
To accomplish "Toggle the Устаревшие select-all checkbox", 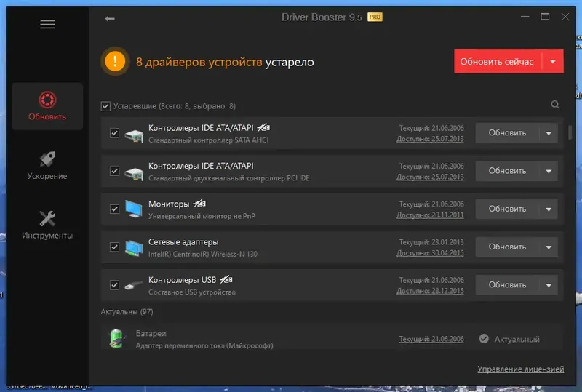I will point(105,106).
